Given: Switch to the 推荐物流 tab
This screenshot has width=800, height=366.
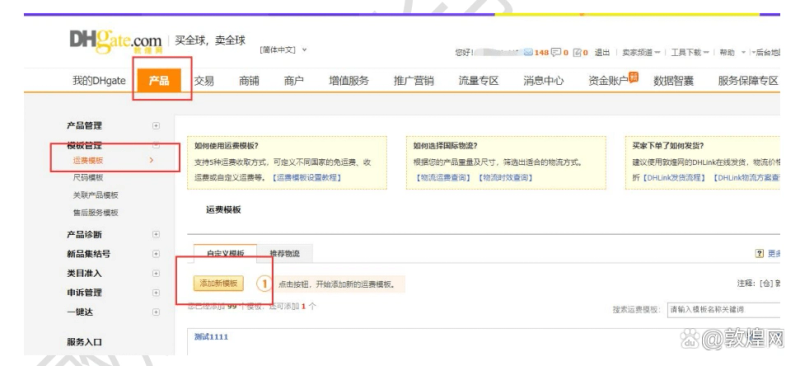Looking at the screenshot, I should (285, 253).
